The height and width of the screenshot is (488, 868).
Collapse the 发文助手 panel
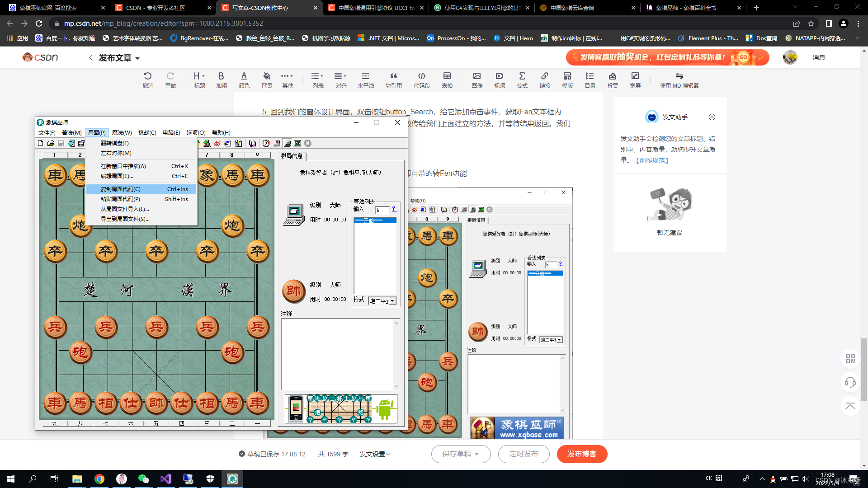[712, 117]
